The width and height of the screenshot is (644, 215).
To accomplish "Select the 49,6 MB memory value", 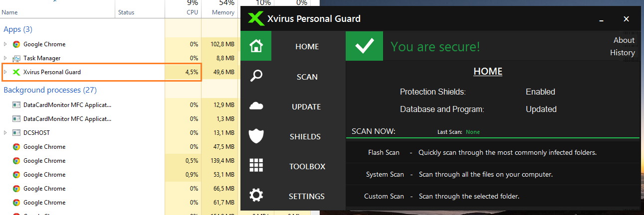I will [223, 72].
